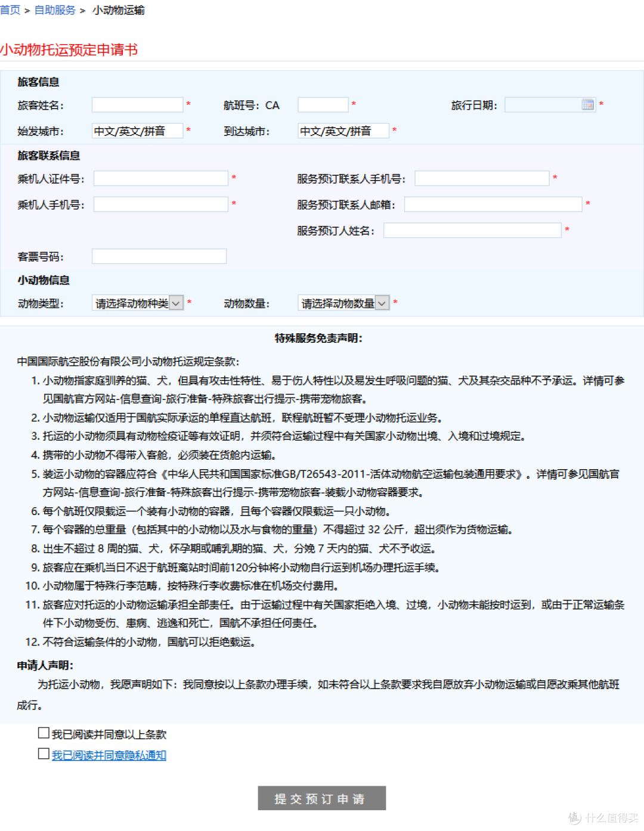
Task: Click the 到达城市 input box
Action: [x=343, y=131]
